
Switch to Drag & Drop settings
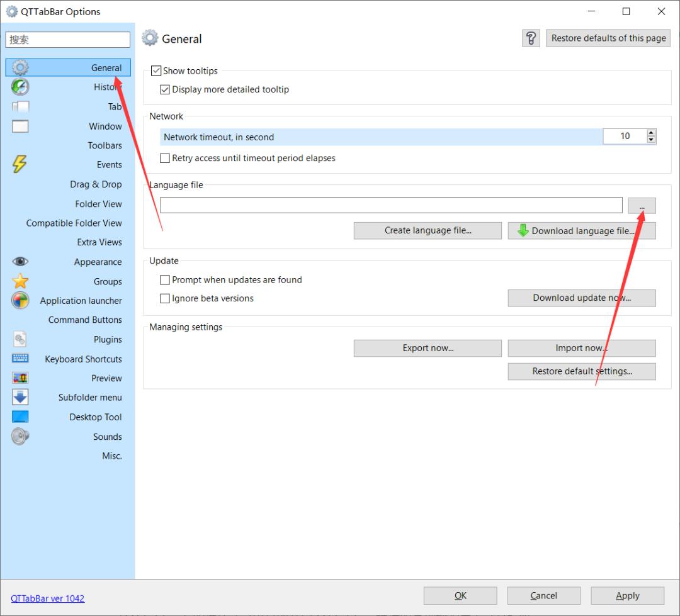click(x=96, y=184)
